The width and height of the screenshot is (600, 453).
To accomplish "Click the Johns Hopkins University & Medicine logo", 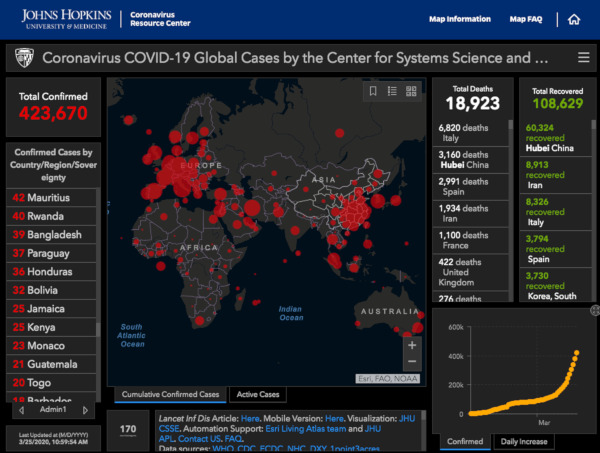I will [x=67, y=19].
